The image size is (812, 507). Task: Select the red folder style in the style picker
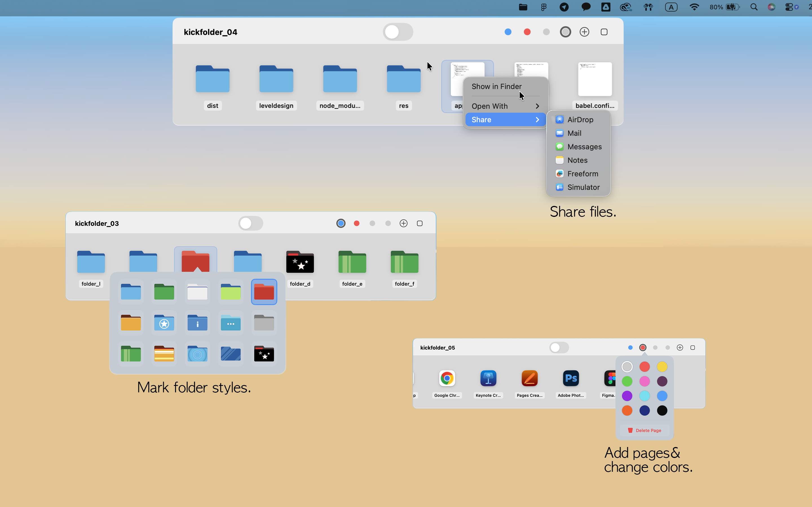click(264, 292)
